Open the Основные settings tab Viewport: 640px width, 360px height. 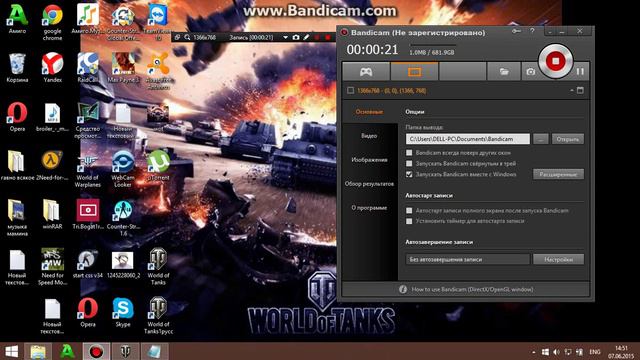[369, 111]
